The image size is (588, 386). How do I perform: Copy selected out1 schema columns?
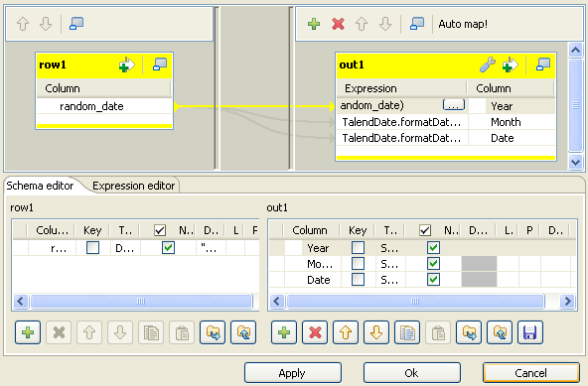407,332
